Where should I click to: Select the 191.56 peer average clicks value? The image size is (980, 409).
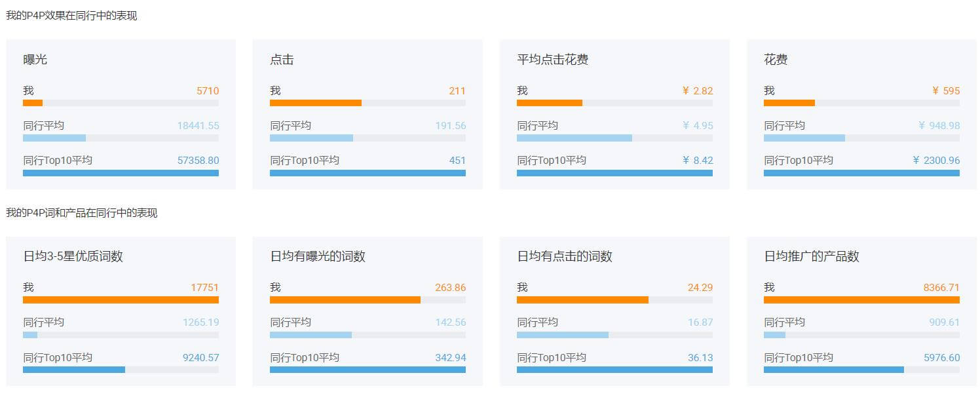click(450, 126)
